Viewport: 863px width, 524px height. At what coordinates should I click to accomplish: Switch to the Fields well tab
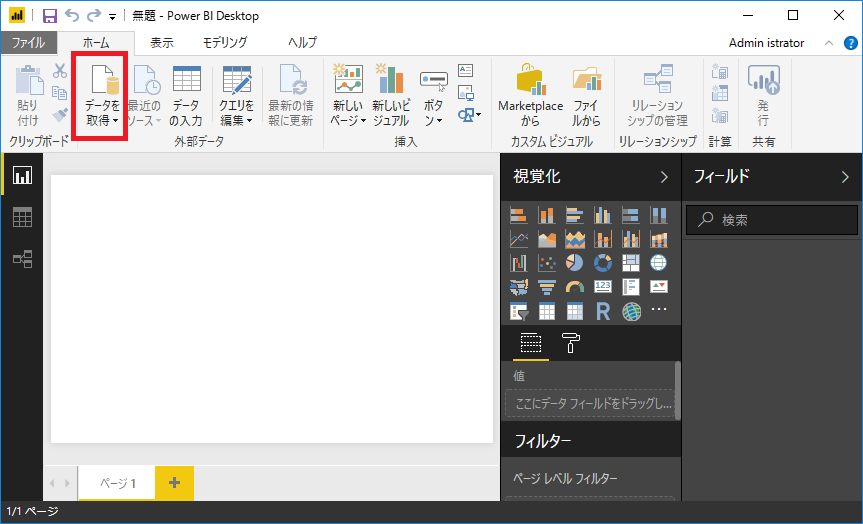531,343
